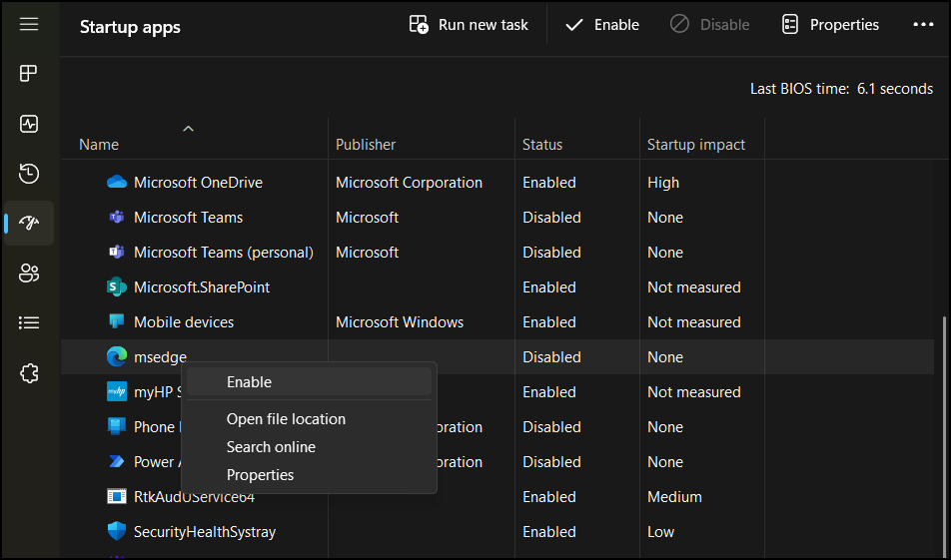The image size is (951, 560).
Task: Click the Run new task button
Action: point(470,25)
